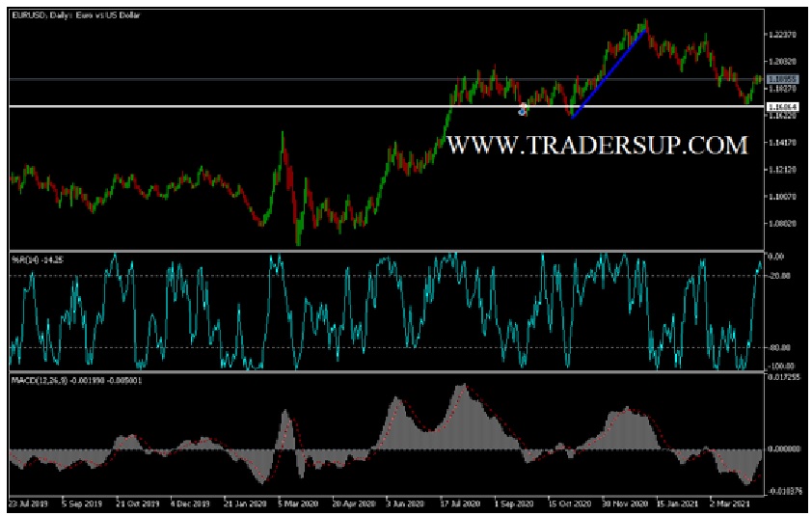812x516 pixels.
Task: Click the -20.00 level label on %R scale
Action: pos(780,276)
